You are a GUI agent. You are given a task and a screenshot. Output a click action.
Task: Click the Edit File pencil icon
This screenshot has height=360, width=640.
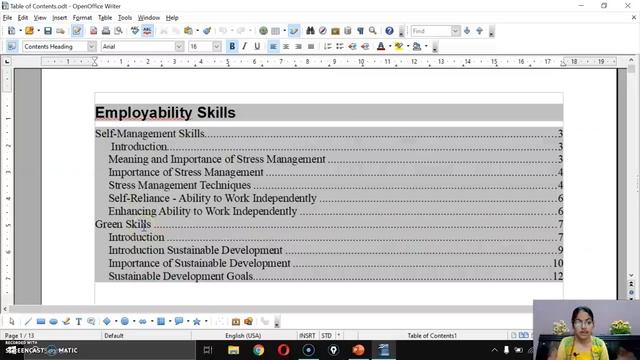77,31
